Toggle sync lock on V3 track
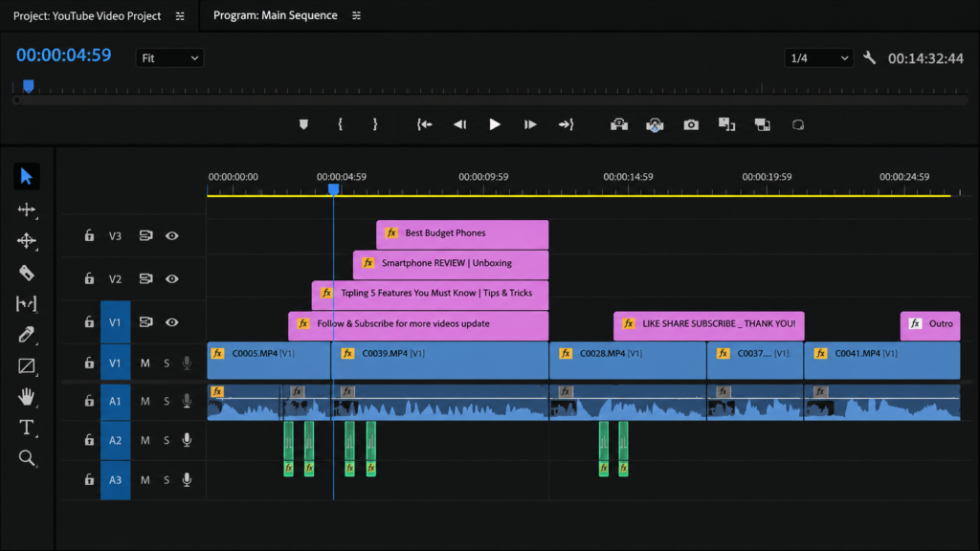The image size is (980, 551). click(x=145, y=235)
